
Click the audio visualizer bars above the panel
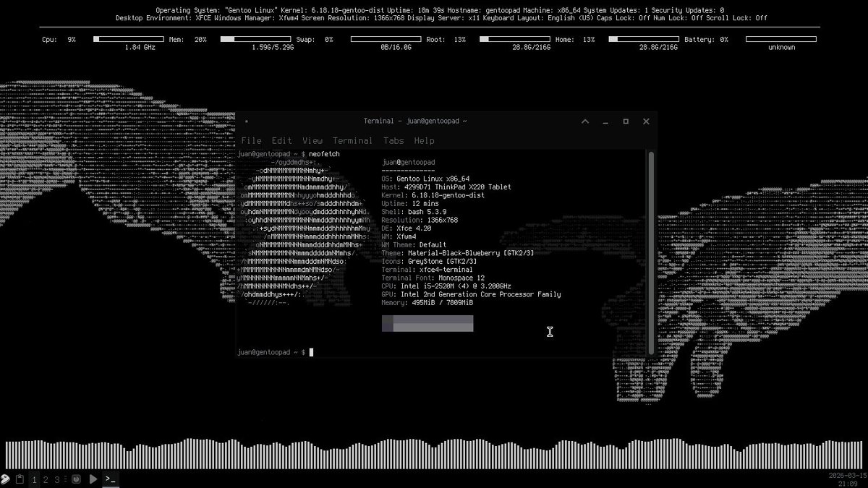point(434,453)
